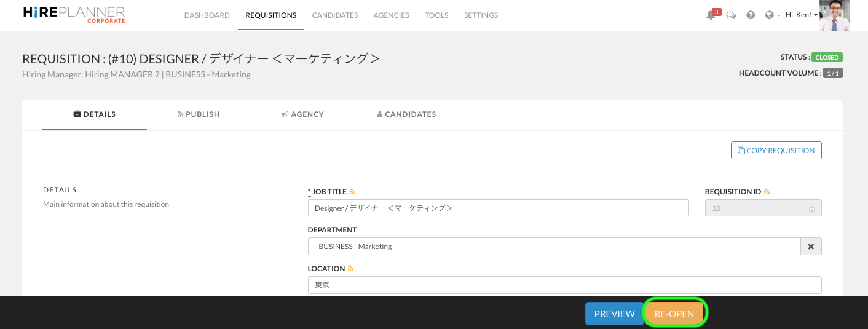Click the Location input field
Viewport: 868px width, 329px height.
pyautogui.click(x=565, y=285)
